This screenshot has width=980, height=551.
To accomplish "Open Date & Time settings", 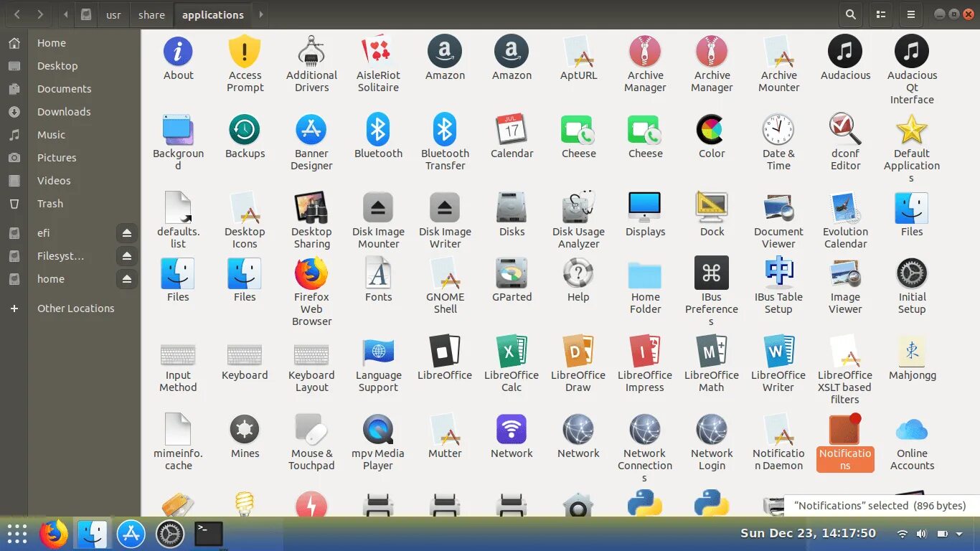I will click(778, 130).
